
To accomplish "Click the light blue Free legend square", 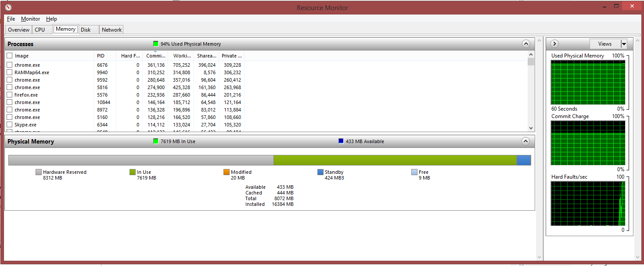I will (x=414, y=173).
